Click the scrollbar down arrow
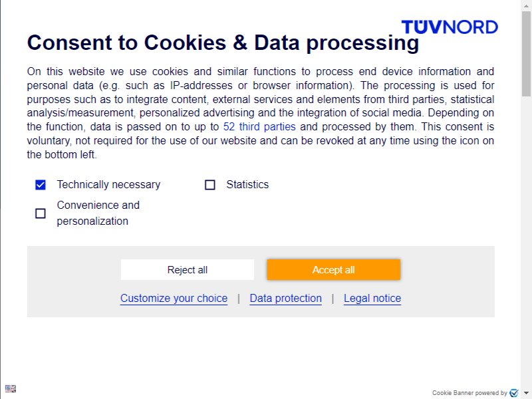 tap(526, 393)
